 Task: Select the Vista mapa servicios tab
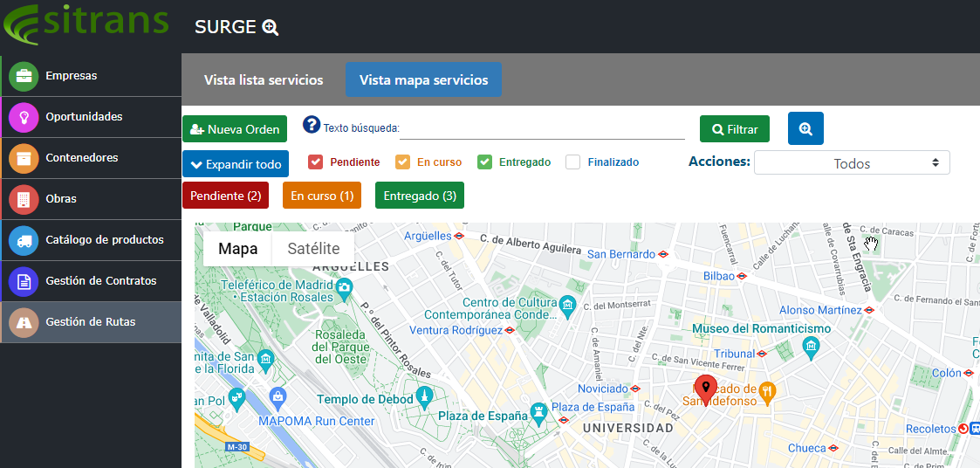pyautogui.click(x=423, y=79)
